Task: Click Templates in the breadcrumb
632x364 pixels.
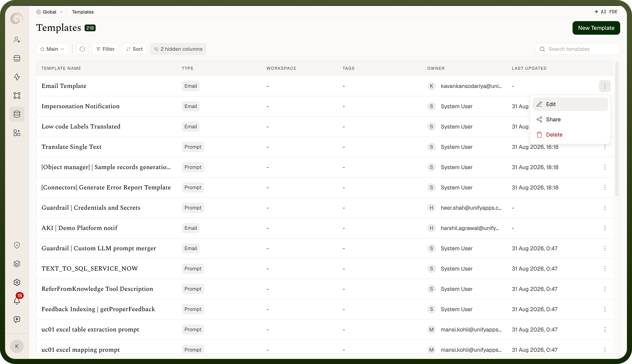Action: [x=83, y=12]
